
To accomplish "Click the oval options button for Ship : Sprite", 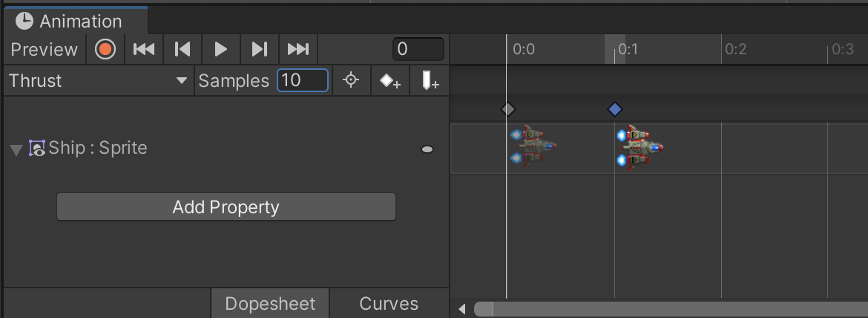I will click(427, 149).
